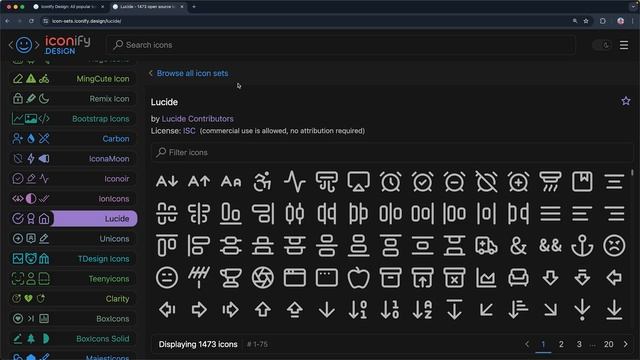The width and height of the screenshot is (640, 360).
Task: Open Teenyicons set in sidebar
Action: click(73, 279)
